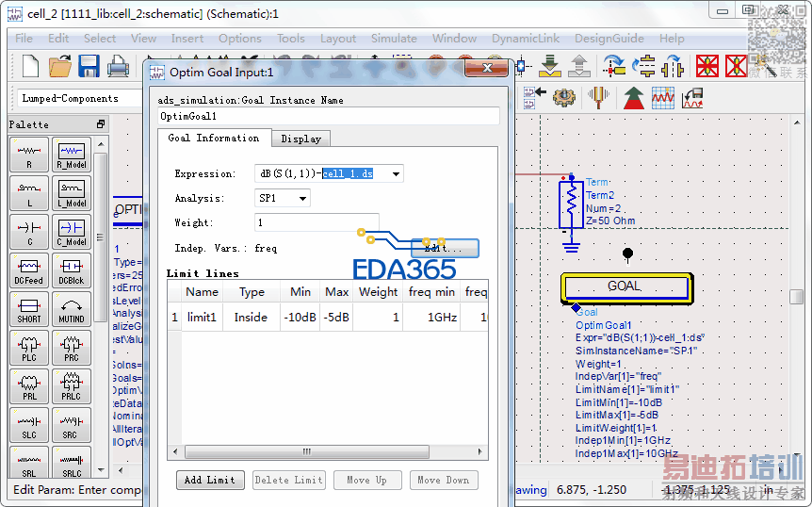Print the schematic with the printer icon

point(118,66)
